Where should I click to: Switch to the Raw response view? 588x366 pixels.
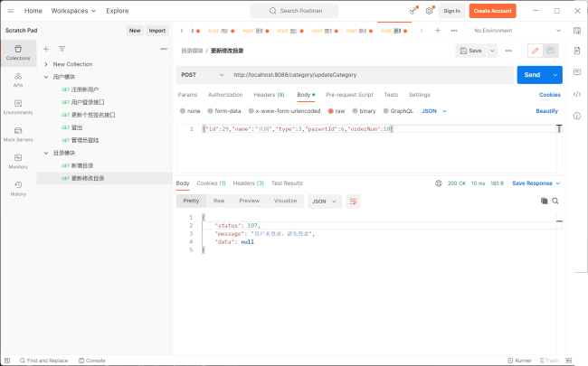pos(219,201)
